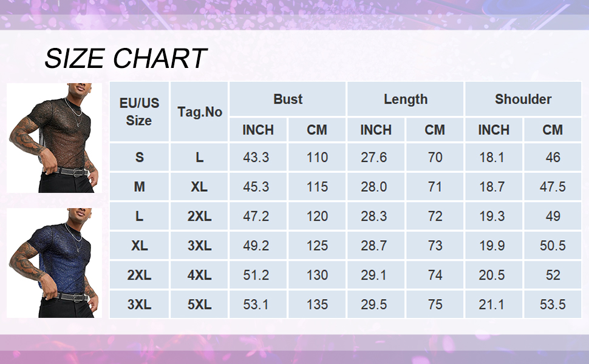Screen dimensions: 589x364
Task: Click the 47.5 shoulder cm value
Action: tap(553, 187)
